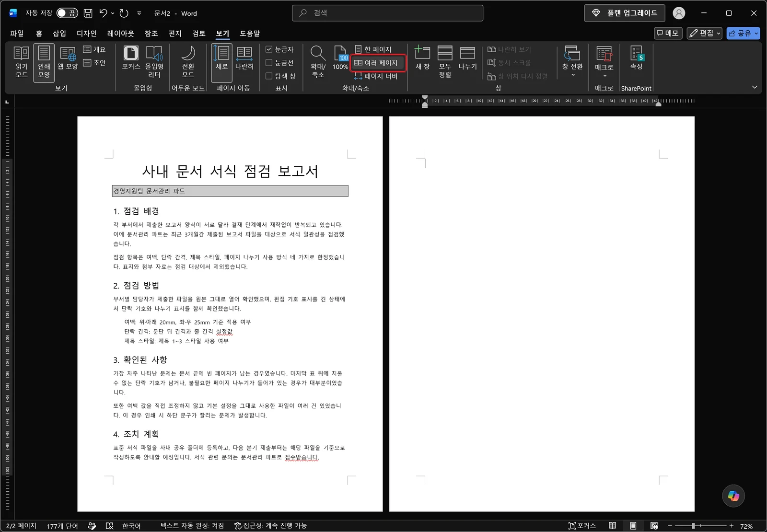This screenshot has height=532, width=767.
Task: Switch to Draft view (초안)
Action: coord(94,63)
